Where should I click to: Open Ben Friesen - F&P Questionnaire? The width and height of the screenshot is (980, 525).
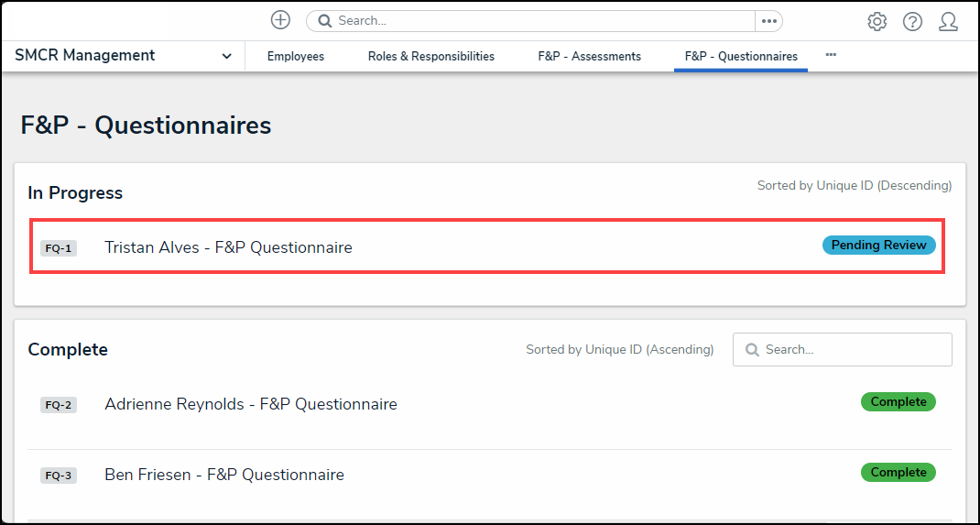coord(224,475)
